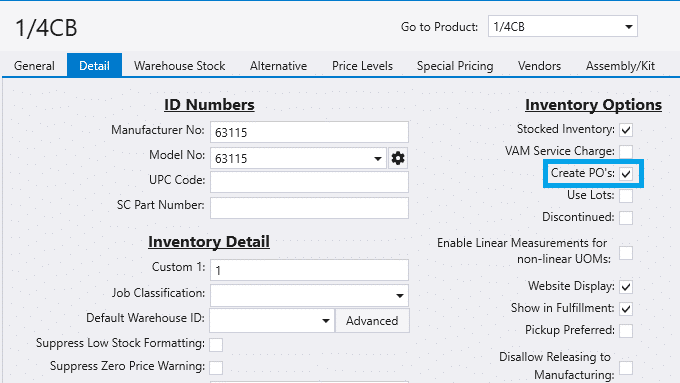Image resolution: width=680 pixels, height=383 pixels.
Task: Expand the Model No dropdown arrow
Action: click(x=378, y=159)
